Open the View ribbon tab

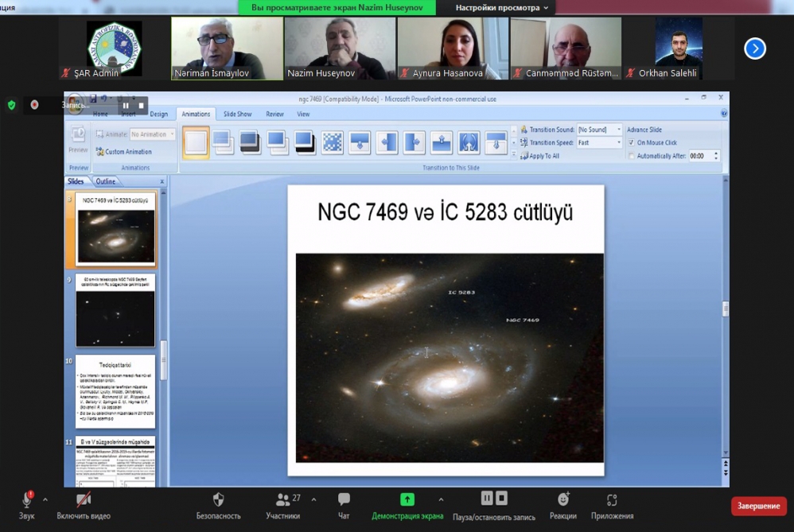303,114
